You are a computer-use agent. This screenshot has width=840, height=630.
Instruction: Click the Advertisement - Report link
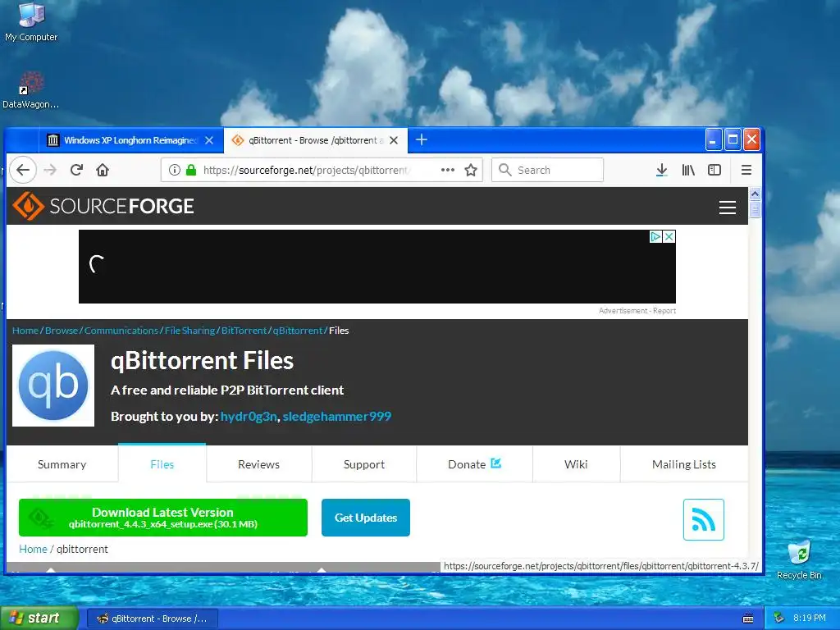click(x=637, y=311)
